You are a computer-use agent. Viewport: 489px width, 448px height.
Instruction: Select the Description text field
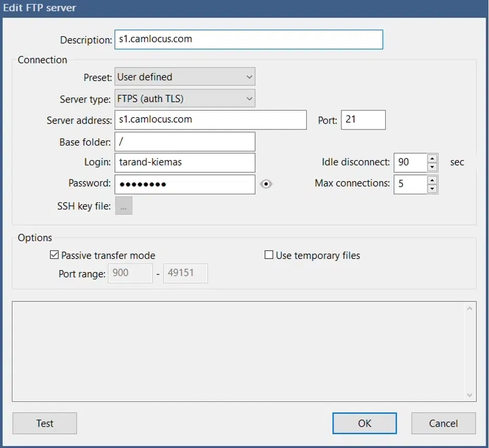tap(248, 39)
